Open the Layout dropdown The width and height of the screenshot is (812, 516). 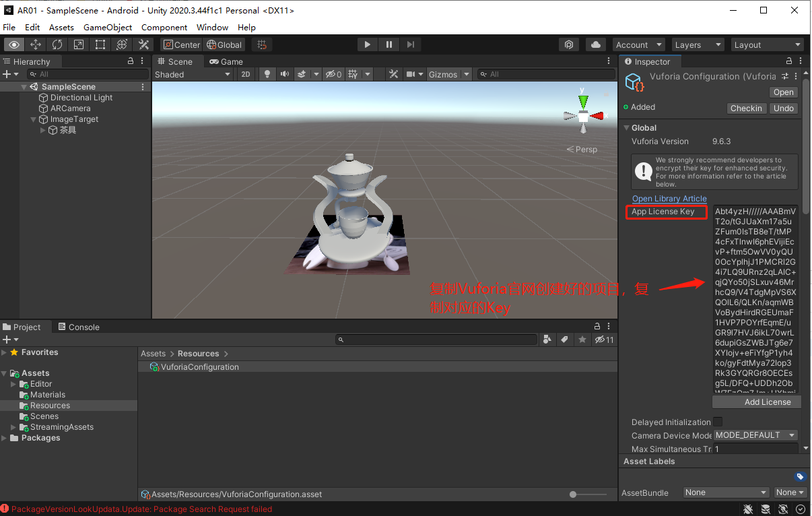(x=768, y=44)
